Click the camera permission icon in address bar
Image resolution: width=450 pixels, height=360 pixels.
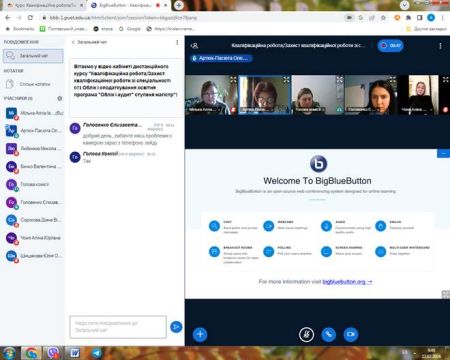[x=349, y=18]
